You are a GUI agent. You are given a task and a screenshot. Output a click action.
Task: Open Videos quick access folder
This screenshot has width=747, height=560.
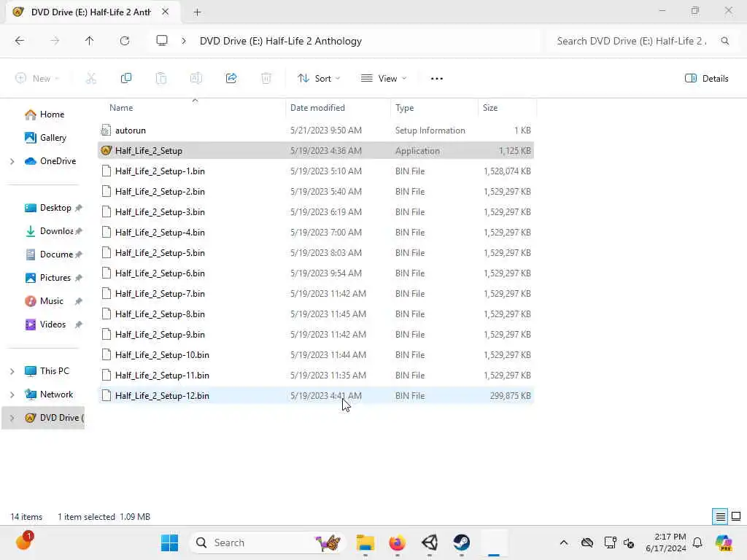click(45, 324)
